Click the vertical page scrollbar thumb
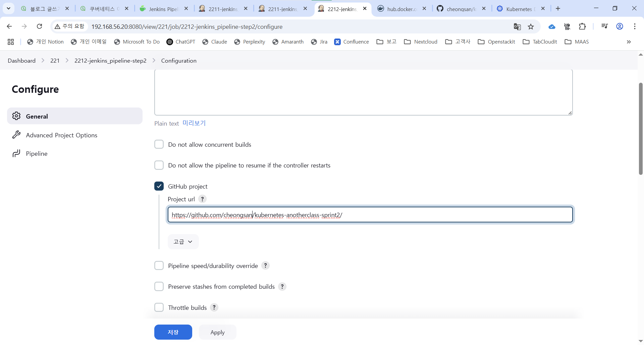The height and width of the screenshot is (345, 644). point(641,129)
